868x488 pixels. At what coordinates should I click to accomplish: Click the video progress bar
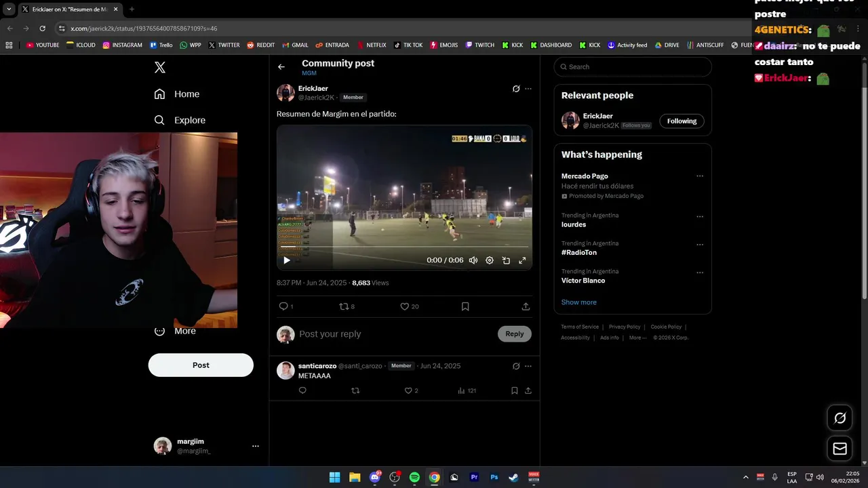[x=404, y=247]
